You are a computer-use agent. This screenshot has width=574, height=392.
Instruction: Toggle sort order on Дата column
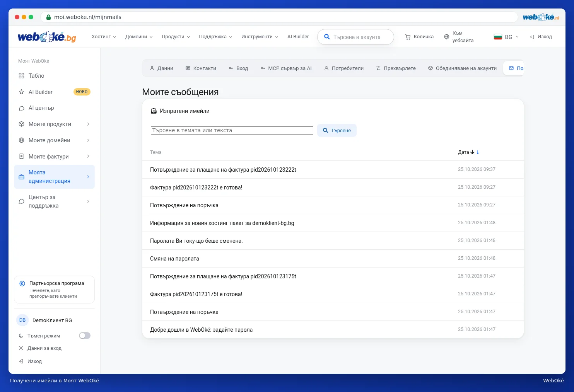[x=468, y=152]
